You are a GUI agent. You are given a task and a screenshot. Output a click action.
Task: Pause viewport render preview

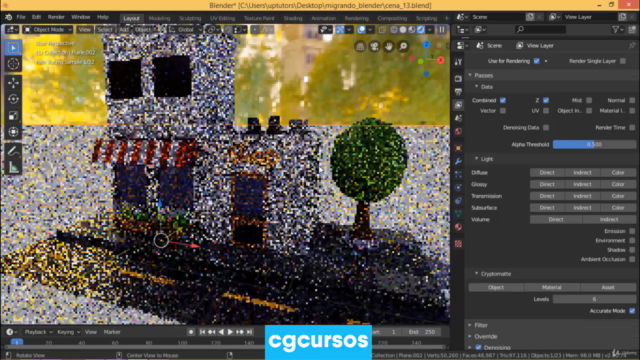pos(442,30)
